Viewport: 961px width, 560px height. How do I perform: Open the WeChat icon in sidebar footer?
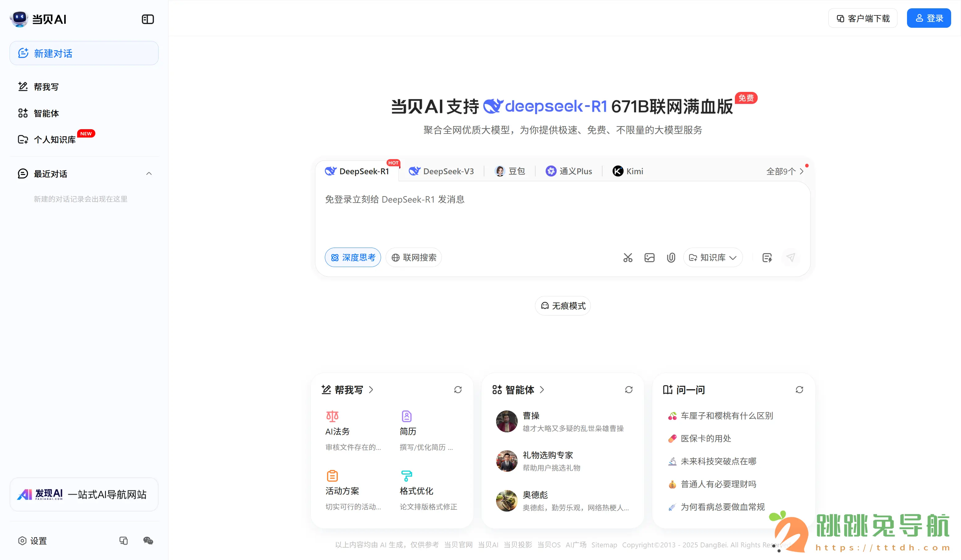tap(148, 541)
